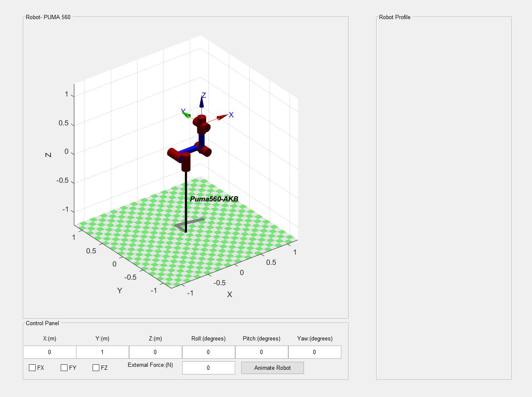Click the 'Y:(m)' column label
This screenshot has height=397, width=532.
(102, 339)
